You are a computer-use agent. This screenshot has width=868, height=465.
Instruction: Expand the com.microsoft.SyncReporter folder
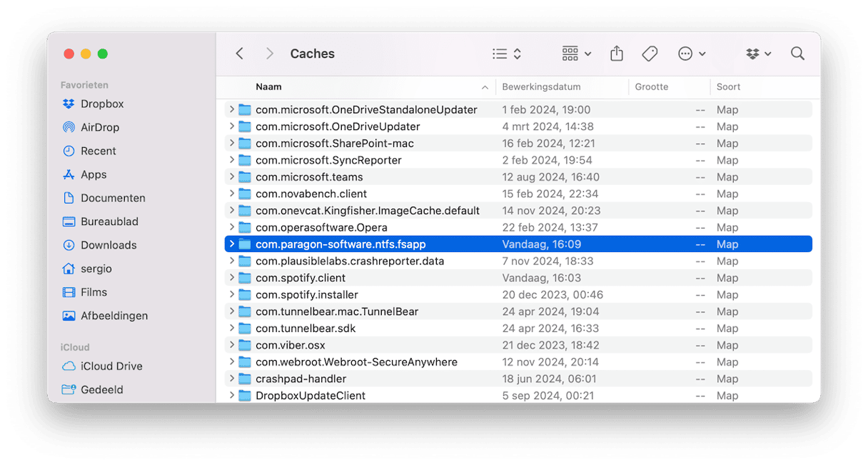pyautogui.click(x=231, y=160)
